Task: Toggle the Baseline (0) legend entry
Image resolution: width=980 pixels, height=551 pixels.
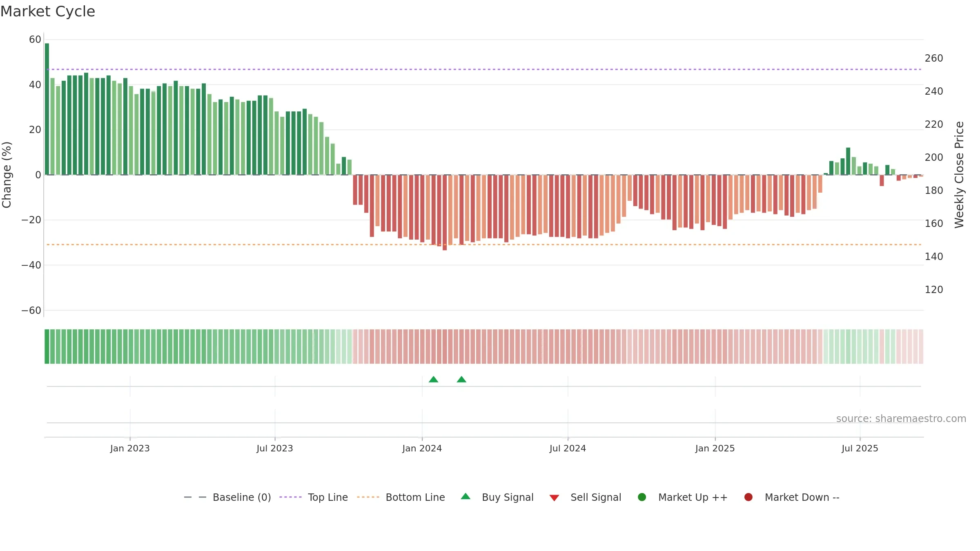Action: point(227,497)
